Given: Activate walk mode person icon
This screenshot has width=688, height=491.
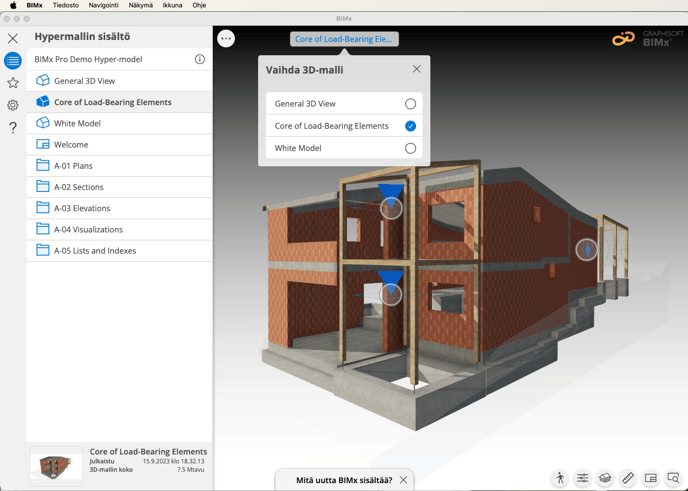Looking at the screenshot, I should click(x=560, y=478).
